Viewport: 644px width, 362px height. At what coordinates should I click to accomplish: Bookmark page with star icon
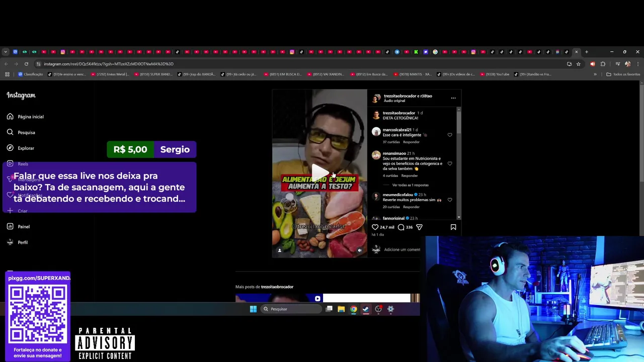coord(578,64)
